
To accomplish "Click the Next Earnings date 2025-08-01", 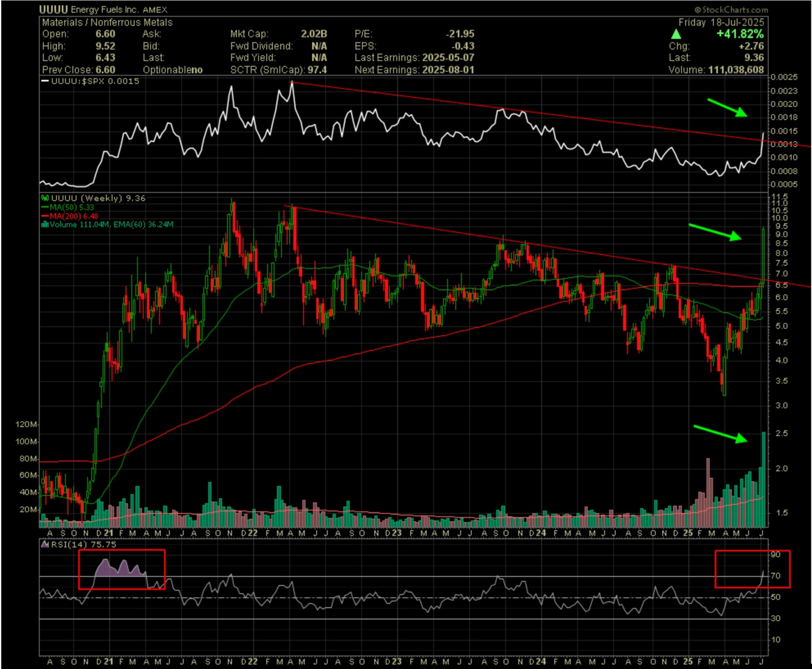I will (x=448, y=70).
